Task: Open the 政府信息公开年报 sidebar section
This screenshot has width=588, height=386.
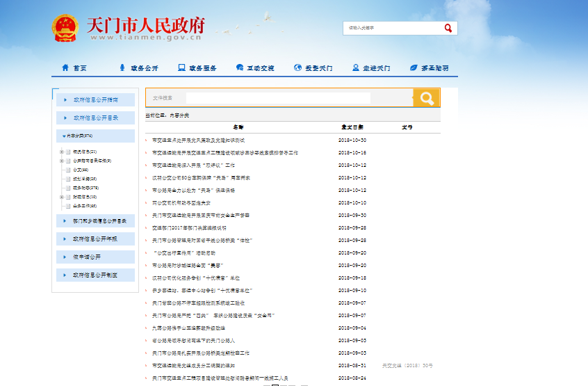Action: 96,239
